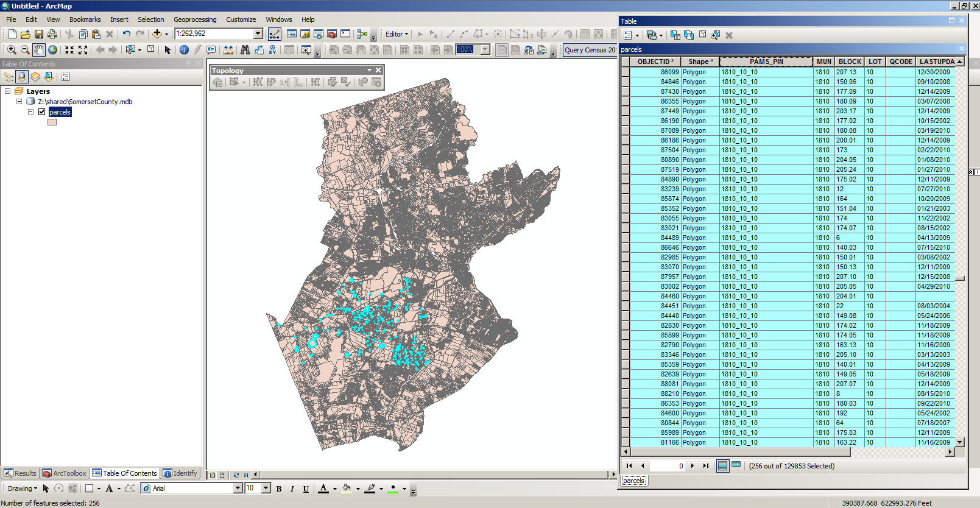Collapse the Layers tree node
Viewport: 980px width, 508px height.
(x=8, y=91)
